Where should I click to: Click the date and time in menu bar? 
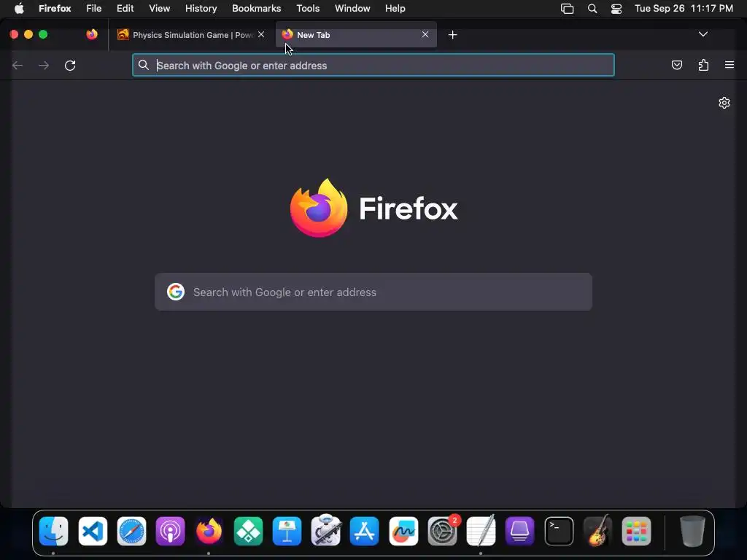684,8
